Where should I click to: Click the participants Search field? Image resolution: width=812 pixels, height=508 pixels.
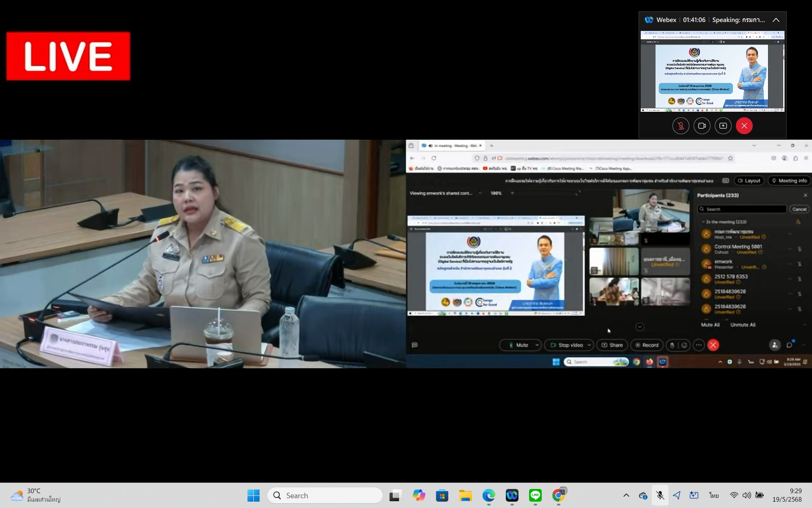click(742, 209)
